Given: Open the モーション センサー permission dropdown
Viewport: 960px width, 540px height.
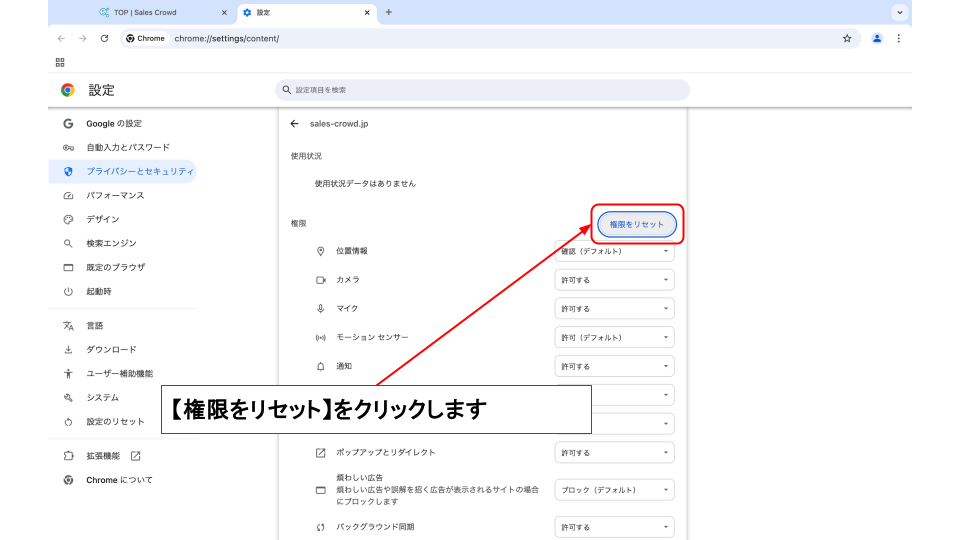Looking at the screenshot, I should [x=614, y=338].
